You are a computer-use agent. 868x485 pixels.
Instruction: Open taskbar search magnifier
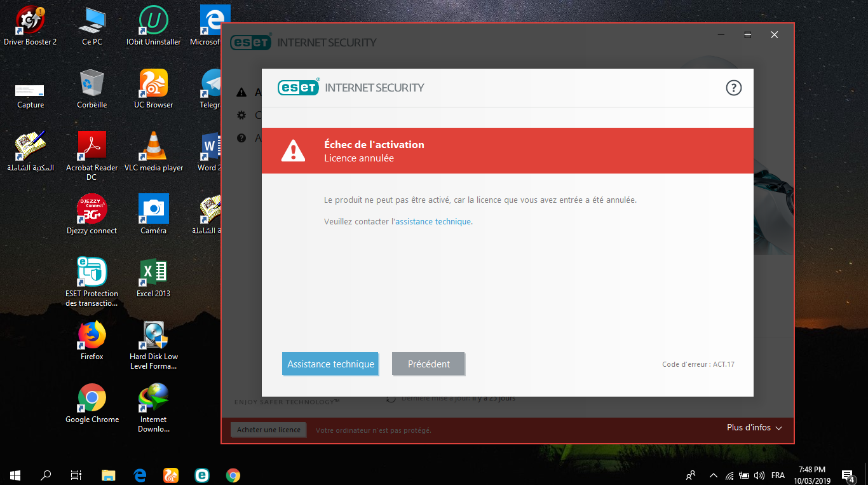[x=46, y=475]
